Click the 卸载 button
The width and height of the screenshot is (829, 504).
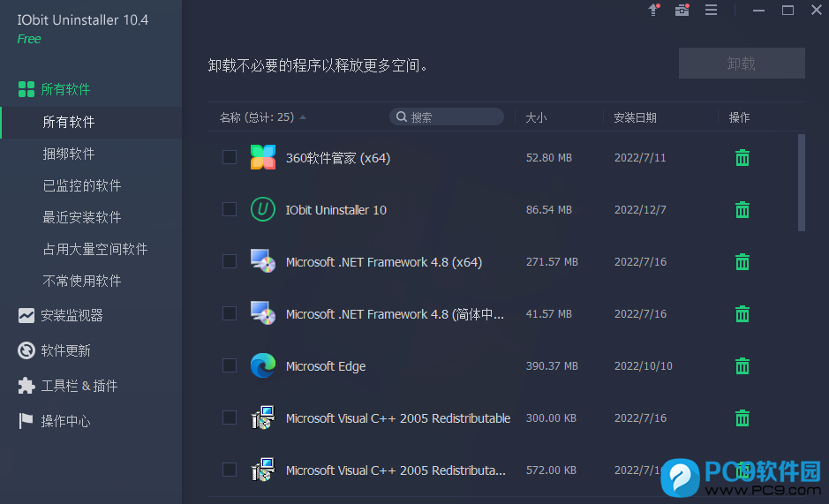[742, 64]
